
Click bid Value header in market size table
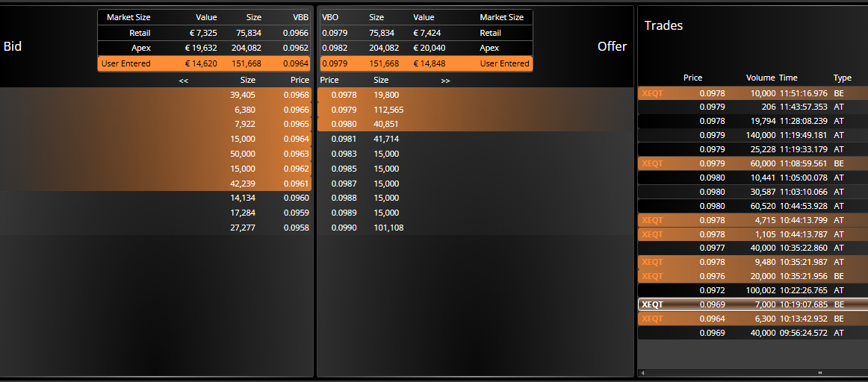(x=206, y=17)
